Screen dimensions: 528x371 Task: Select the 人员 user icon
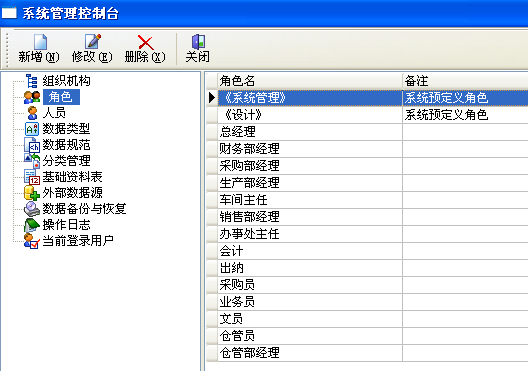tap(32, 113)
